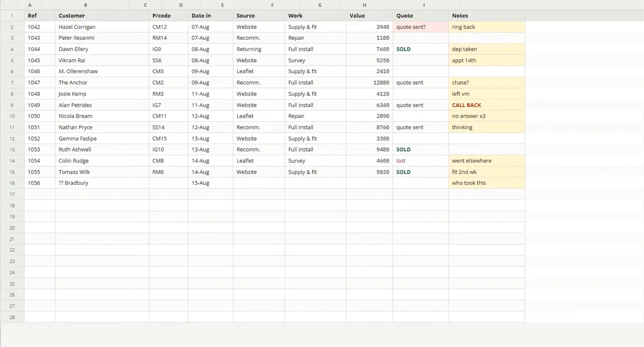Select the "quote sent" cell in The Anchor row

[x=421, y=83]
